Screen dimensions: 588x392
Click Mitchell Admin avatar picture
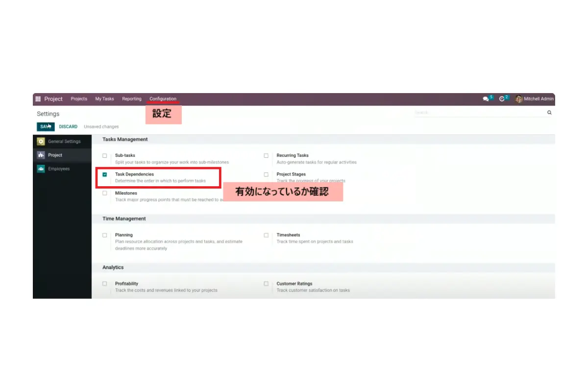pos(519,99)
